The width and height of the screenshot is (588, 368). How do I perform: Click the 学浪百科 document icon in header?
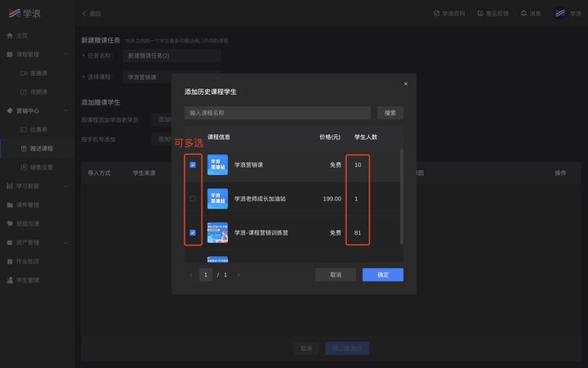[436, 14]
